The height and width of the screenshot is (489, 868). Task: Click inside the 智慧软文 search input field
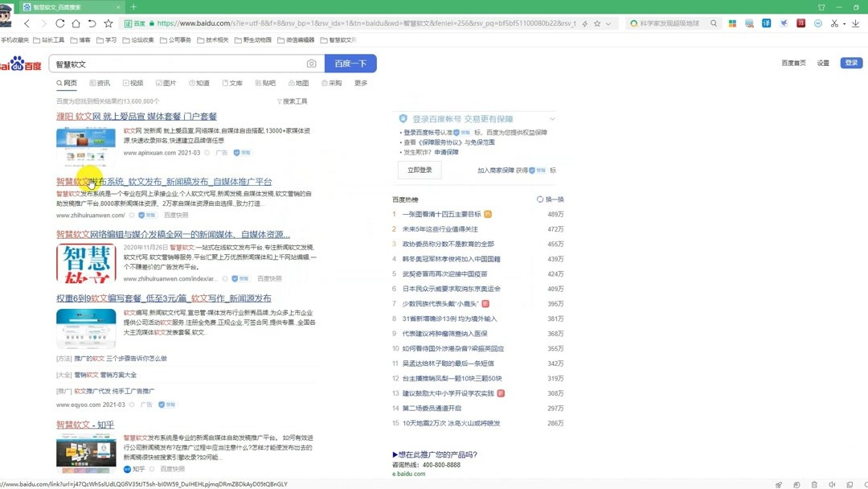(x=161, y=64)
